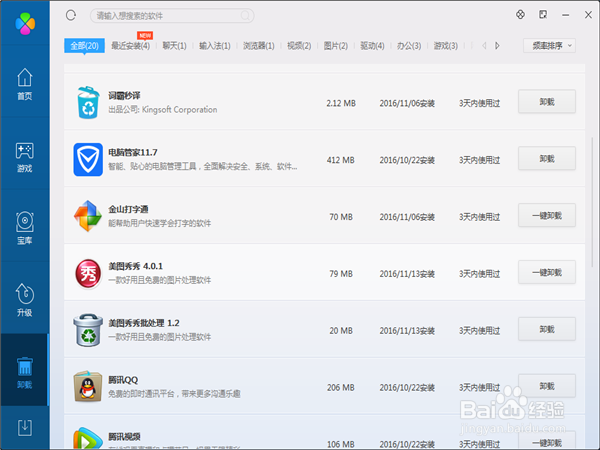Image resolution: width=600 pixels, height=450 pixels.
Task: Click the 美图秀秀批处理 1.2 trash icon
Action: click(88, 330)
